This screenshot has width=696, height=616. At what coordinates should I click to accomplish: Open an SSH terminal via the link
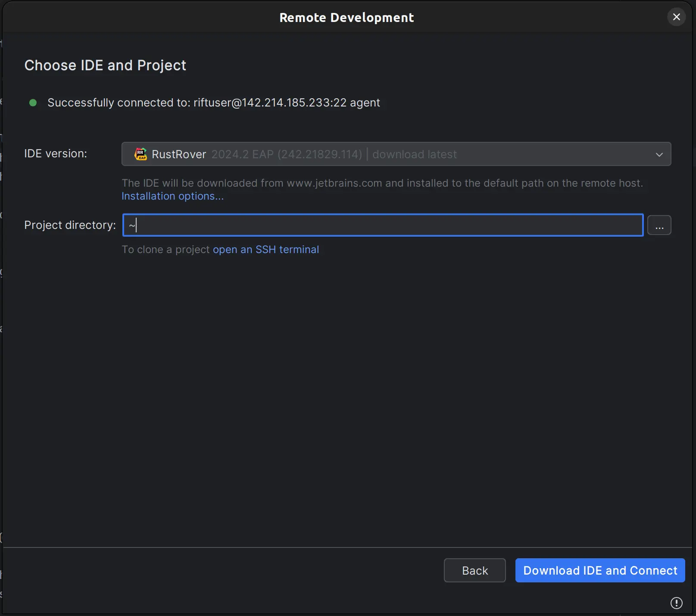click(265, 250)
